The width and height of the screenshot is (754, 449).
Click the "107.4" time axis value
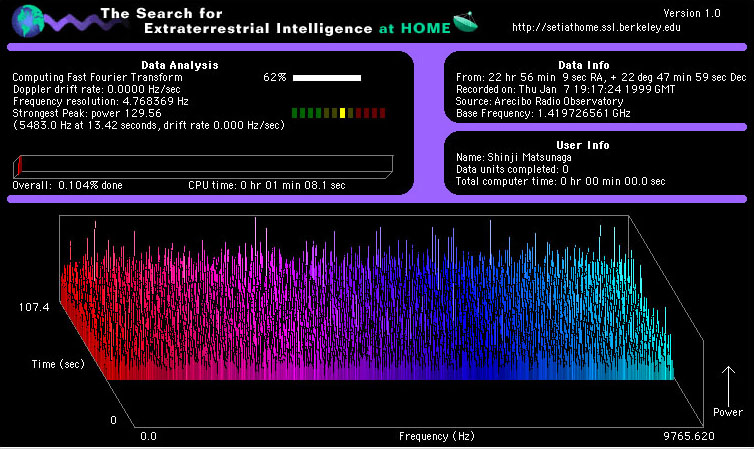tap(34, 307)
